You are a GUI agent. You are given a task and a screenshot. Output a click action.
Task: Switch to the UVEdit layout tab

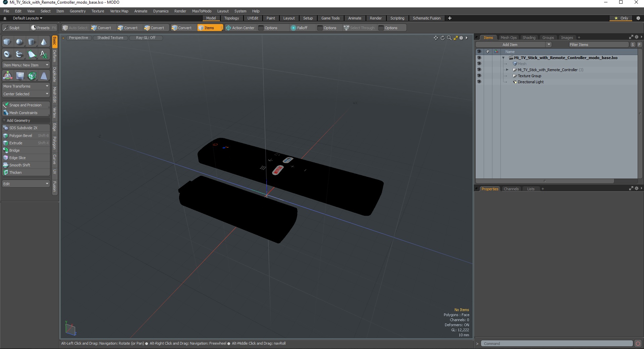pos(253,18)
